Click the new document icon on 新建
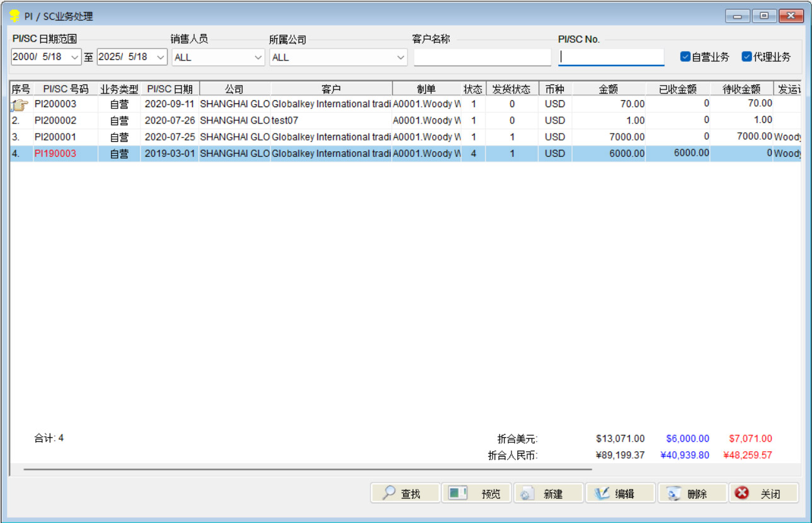The image size is (812, 523). pos(526,494)
